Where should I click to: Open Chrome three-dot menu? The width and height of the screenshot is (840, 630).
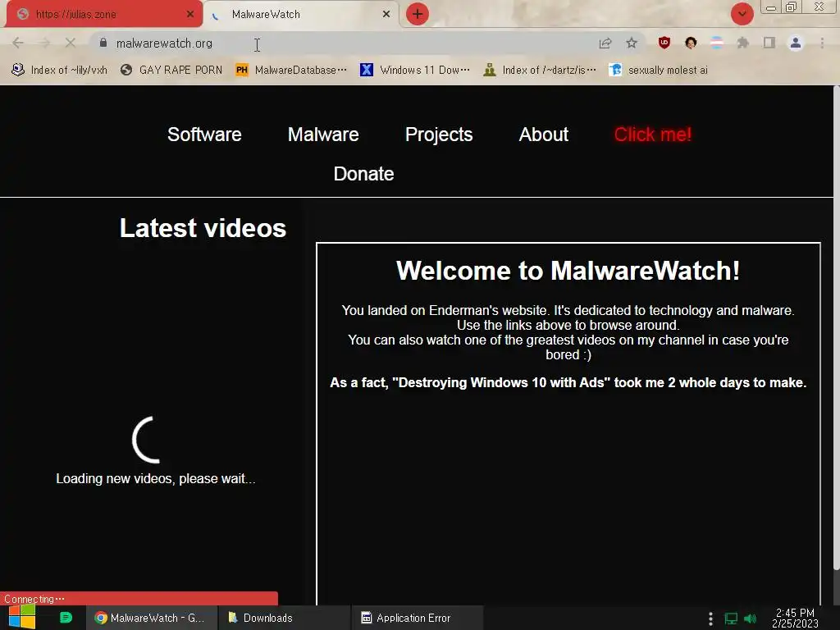[x=822, y=43]
